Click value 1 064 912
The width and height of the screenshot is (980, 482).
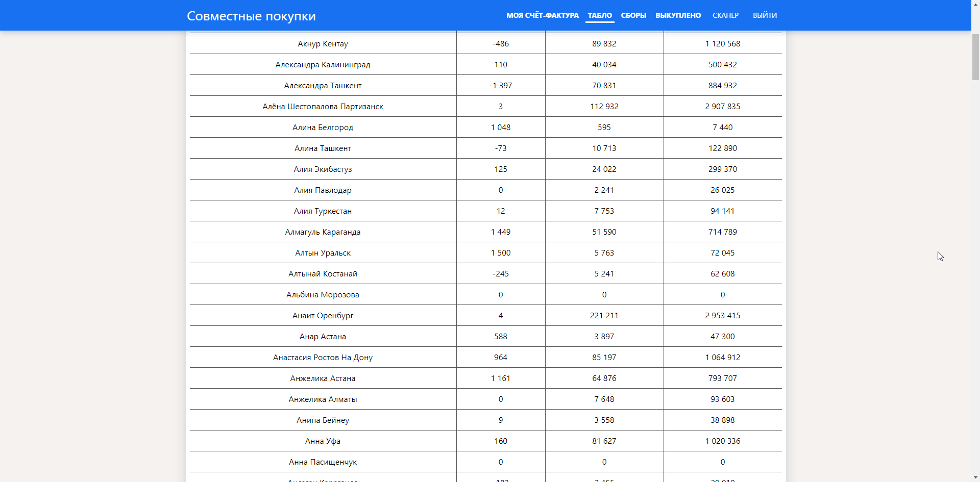tap(723, 358)
